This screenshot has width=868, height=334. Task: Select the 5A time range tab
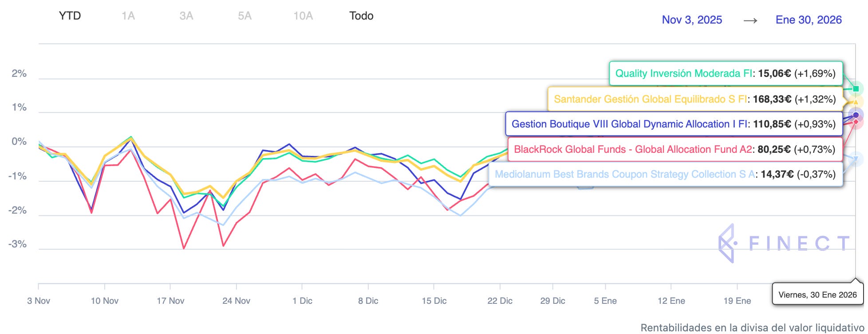tap(245, 16)
